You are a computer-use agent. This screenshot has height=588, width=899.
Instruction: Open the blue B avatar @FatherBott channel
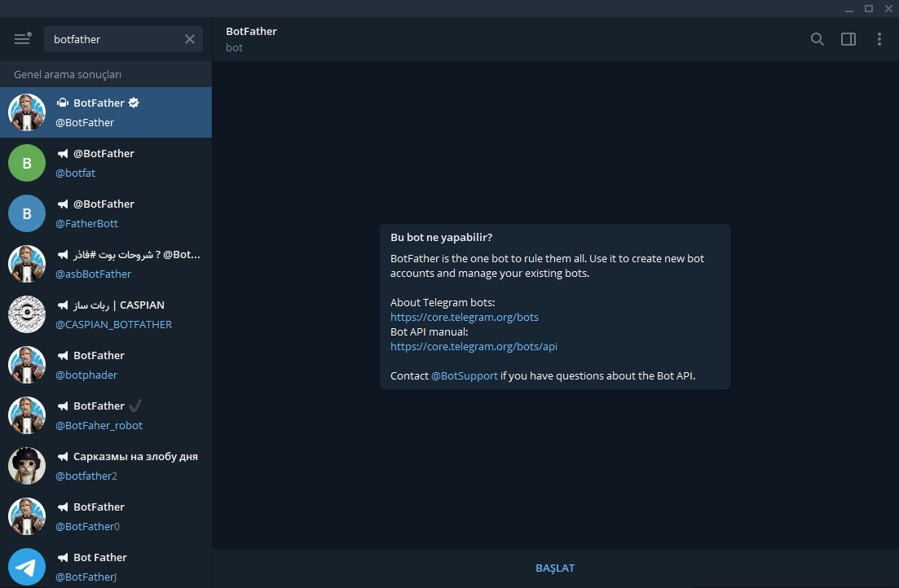(x=27, y=213)
